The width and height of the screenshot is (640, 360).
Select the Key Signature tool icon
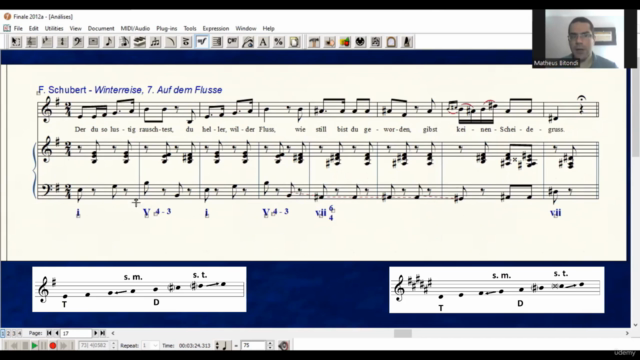[47, 42]
